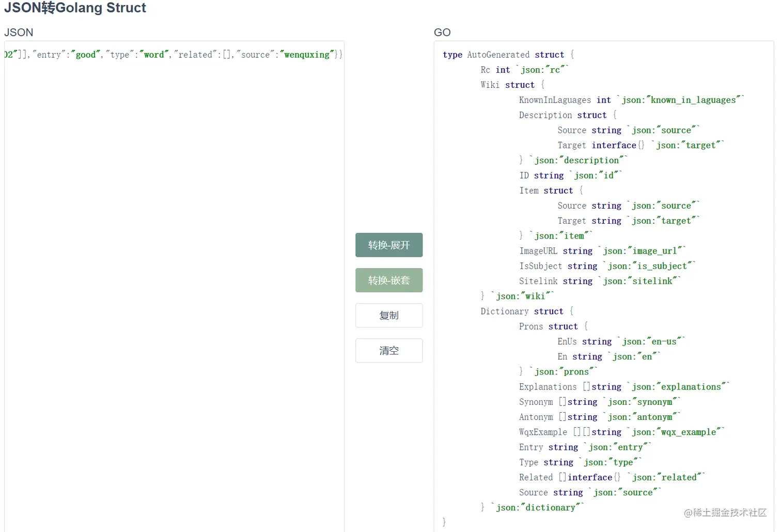
Task: Click the Entry string json:"entry" line
Action: [x=585, y=447]
